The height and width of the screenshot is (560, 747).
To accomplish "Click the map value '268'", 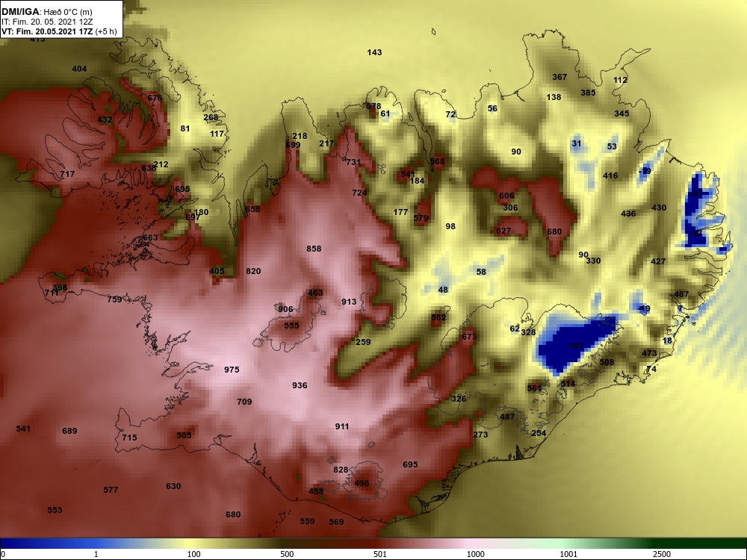I will coord(211,117).
